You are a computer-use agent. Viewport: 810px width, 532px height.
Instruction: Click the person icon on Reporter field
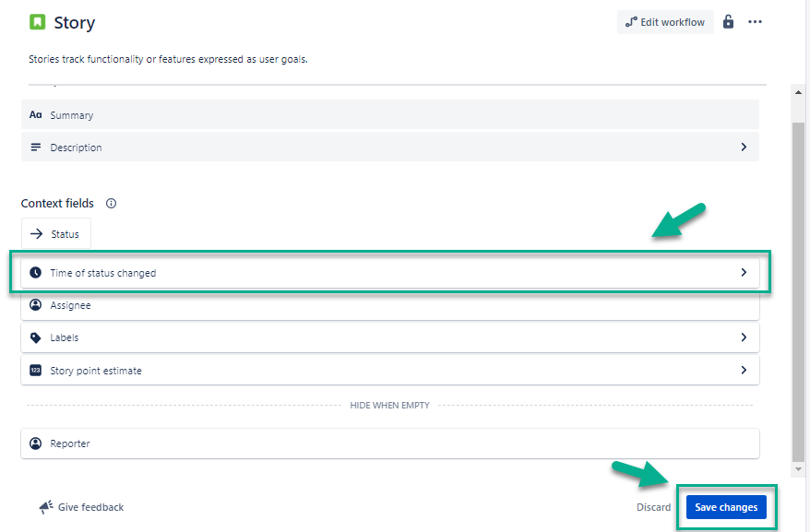36,443
